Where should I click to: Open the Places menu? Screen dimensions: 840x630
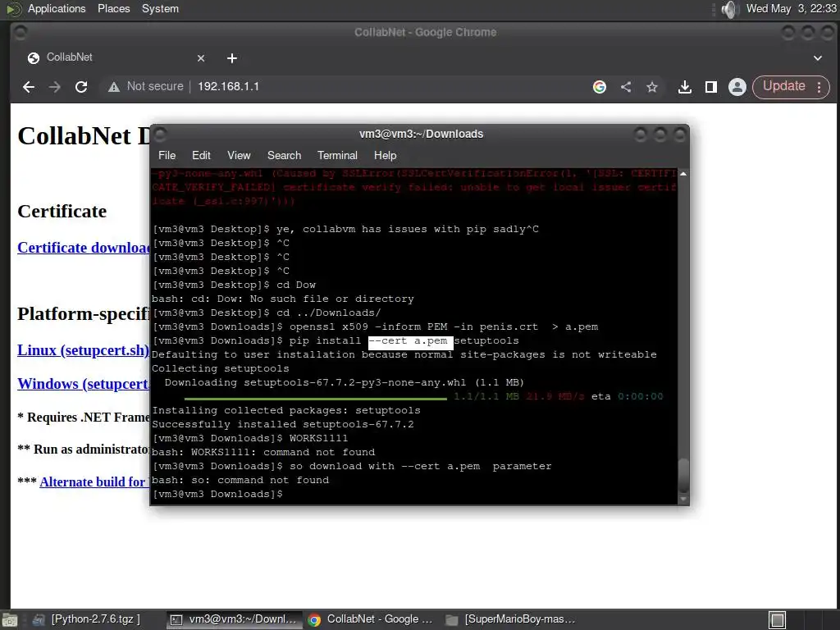[113, 8]
